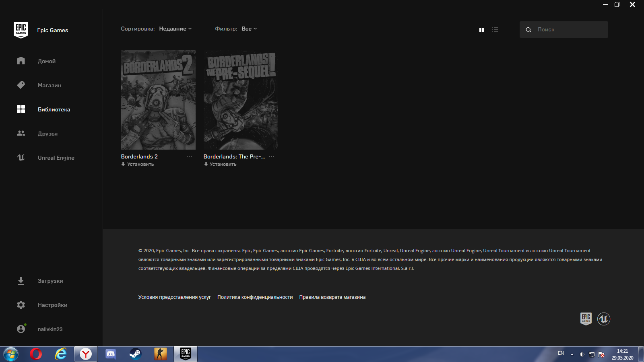Viewport: 644px width, 362px height.
Task: Click the Borderlands 2 title text
Action: 139,156
